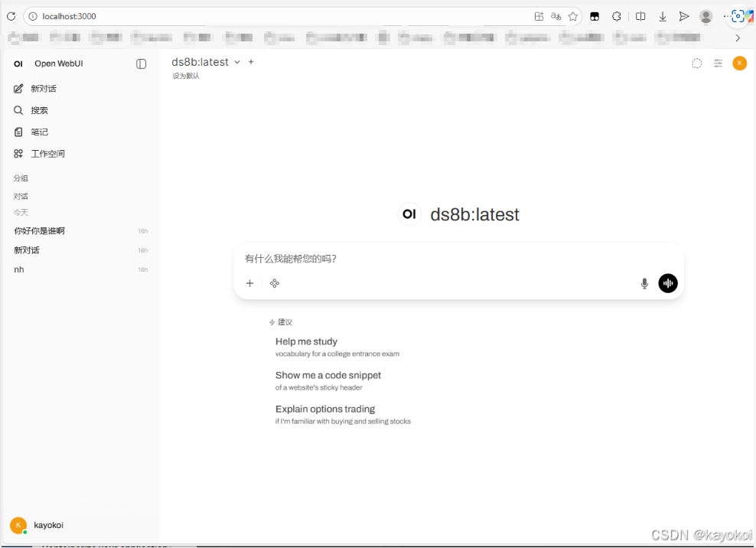Reload the page with the browser refresh icon
The width and height of the screenshot is (756, 548).
(11, 16)
